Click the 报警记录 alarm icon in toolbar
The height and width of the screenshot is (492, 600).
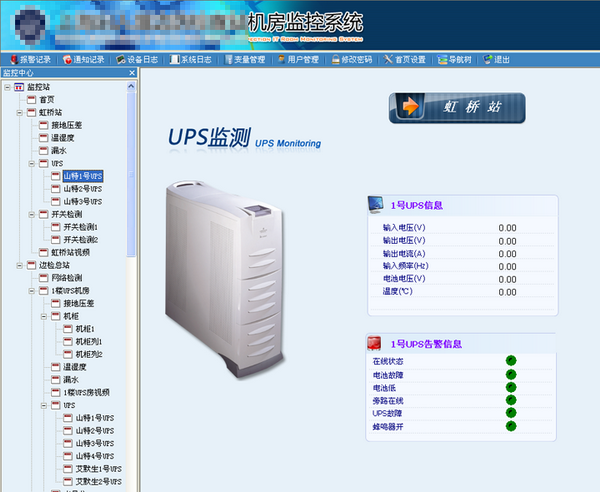click(x=12, y=59)
